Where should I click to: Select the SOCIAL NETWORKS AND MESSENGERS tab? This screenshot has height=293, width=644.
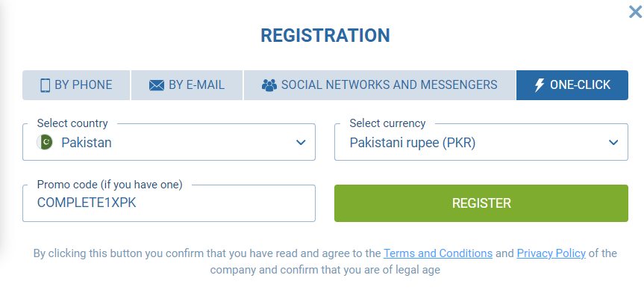coord(380,85)
